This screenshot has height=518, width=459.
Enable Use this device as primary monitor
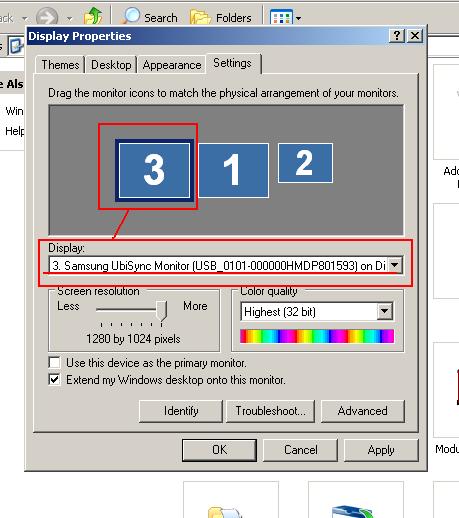pos(54,362)
